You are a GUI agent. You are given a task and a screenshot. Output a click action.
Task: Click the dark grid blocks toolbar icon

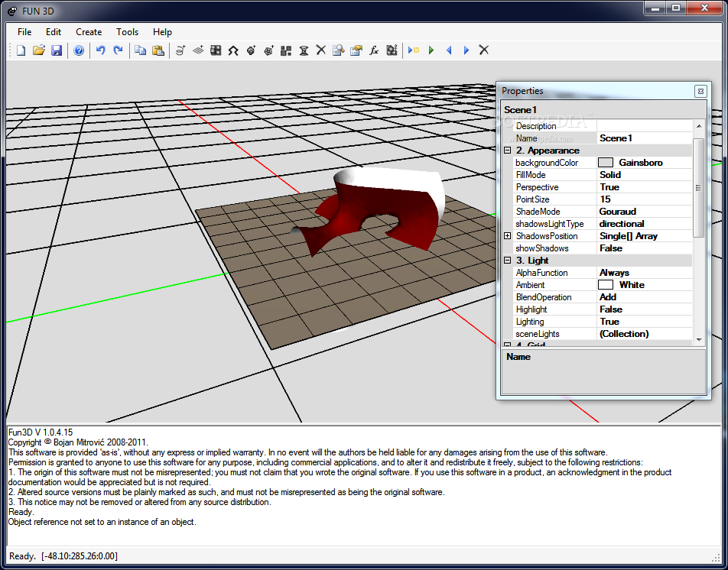(x=216, y=50)
